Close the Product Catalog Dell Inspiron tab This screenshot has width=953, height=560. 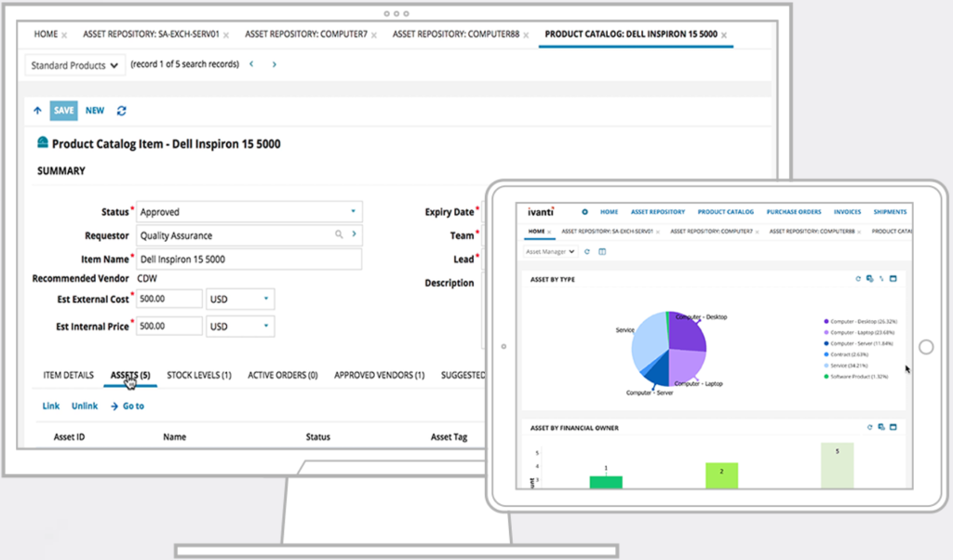[724, 35]
